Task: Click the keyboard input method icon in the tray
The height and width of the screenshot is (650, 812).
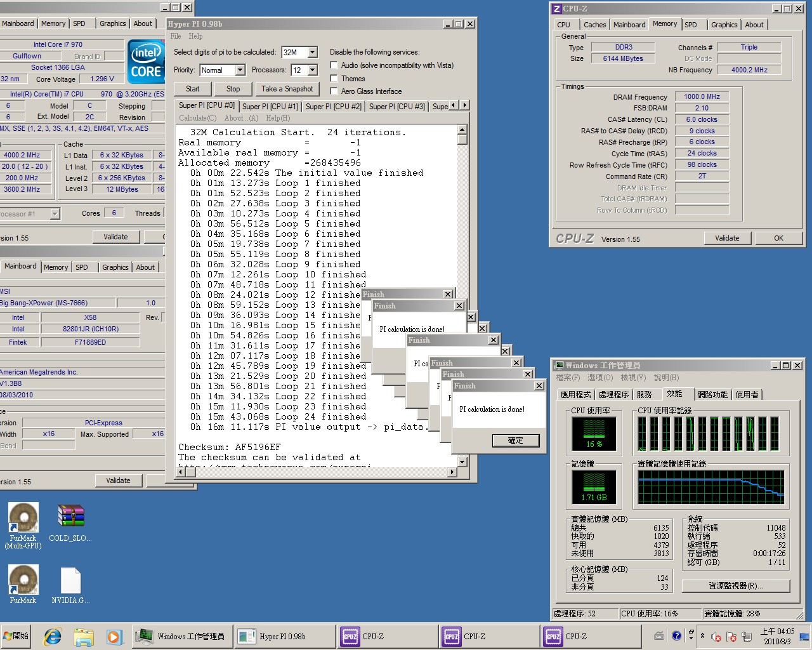Action: click(659, 635)
